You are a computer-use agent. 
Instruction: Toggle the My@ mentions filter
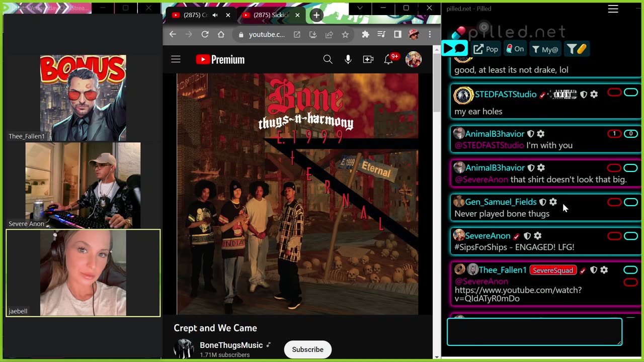(545, 49)
